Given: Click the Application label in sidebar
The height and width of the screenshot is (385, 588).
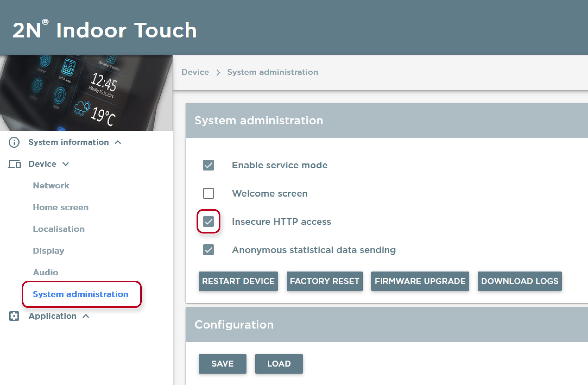Looking at the screenshot, I should click(x=53, y=316).
